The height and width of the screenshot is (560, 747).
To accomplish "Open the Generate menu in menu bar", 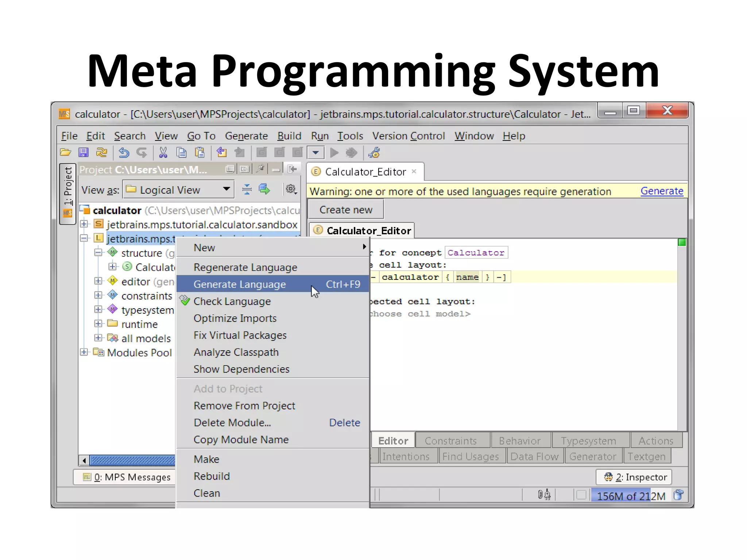I will [246, 136].
